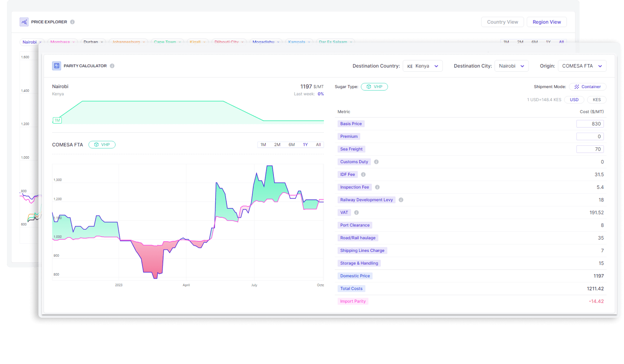
Task: Click the Parity Calculator icon
Action: [x=56, y=66]
